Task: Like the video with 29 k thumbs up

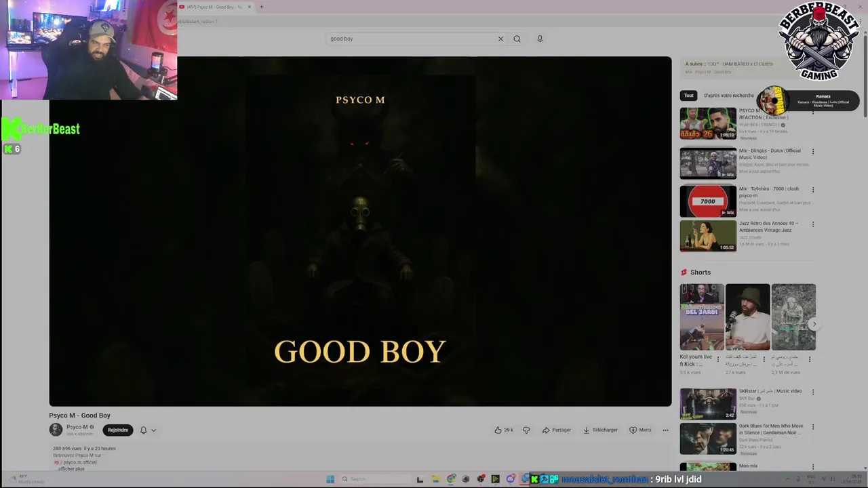Action: (x=504, y=430)
